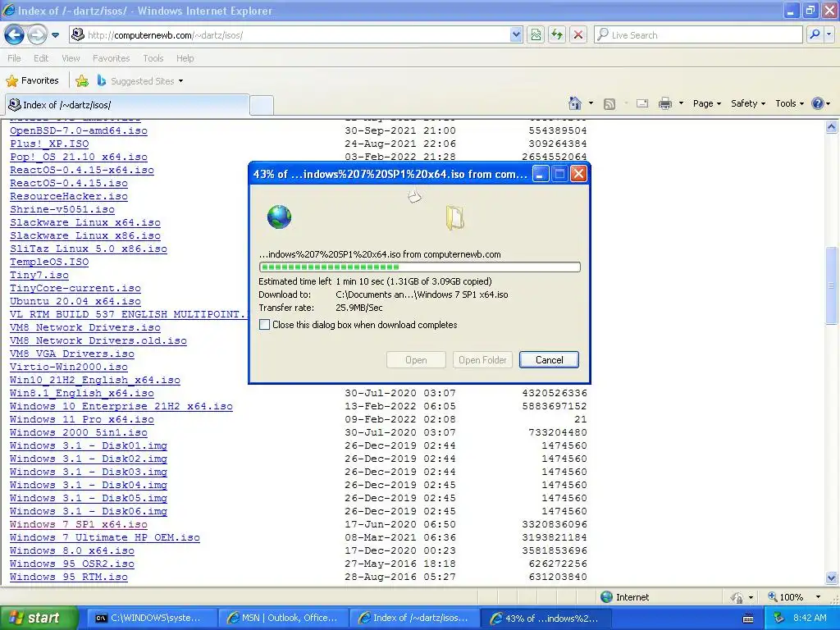
Task: Click the page scrollbar down arrow
Action: click(x=832, y=577)
